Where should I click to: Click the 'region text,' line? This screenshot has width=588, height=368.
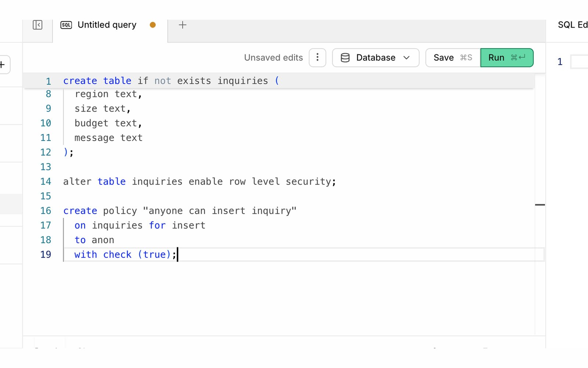click(108, 94)
